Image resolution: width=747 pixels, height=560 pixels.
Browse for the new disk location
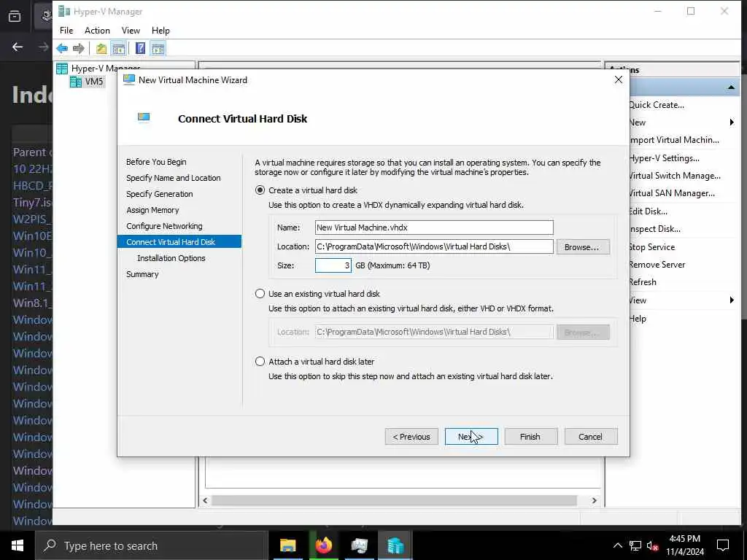click(x=583, y=247)
